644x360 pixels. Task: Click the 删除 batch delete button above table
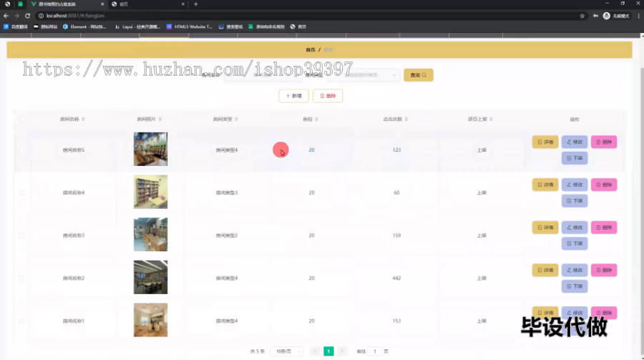[x=328, y=96]
